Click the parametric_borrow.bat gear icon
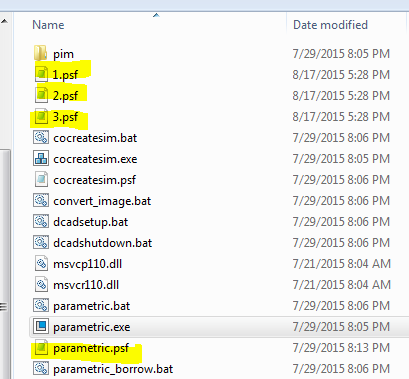The width and height of the screenshot is (409, 379). [41, 368]
